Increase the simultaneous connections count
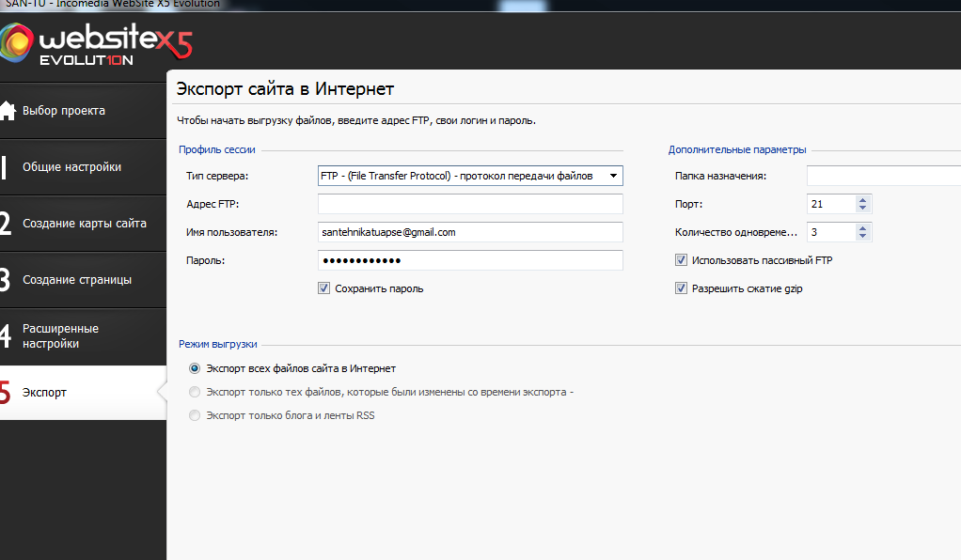Viewport: 961px width, 560px height. pos(863,228)
